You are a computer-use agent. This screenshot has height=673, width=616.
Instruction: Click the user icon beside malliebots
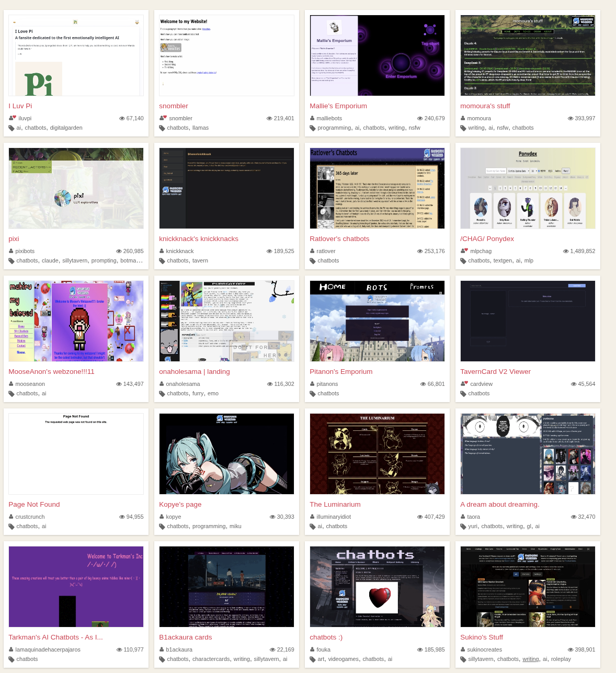click(312, 118)
